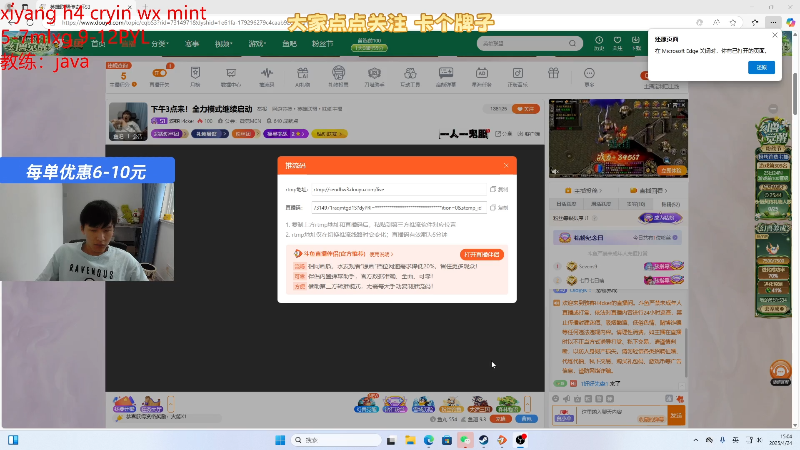Viewport: 800px width, 450px height.
Task: Click the rtmp address input field
Action: (x=398, y=189)
